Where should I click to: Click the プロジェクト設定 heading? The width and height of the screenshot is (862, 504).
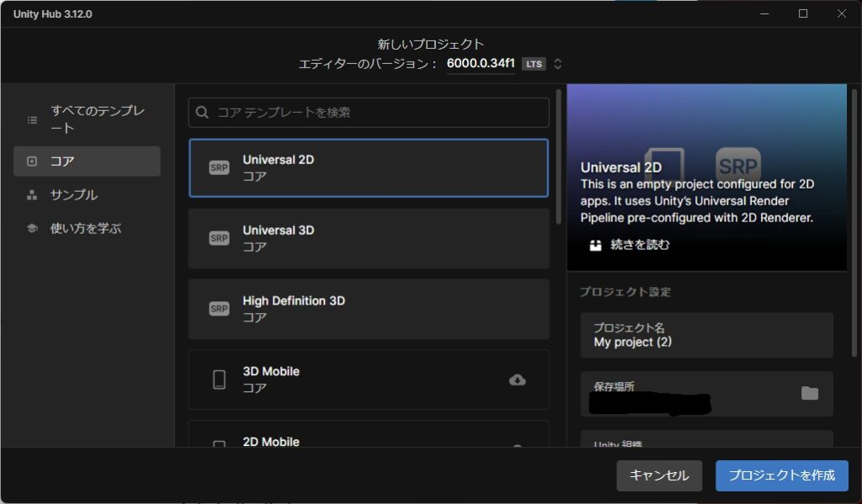coord(625,292)
